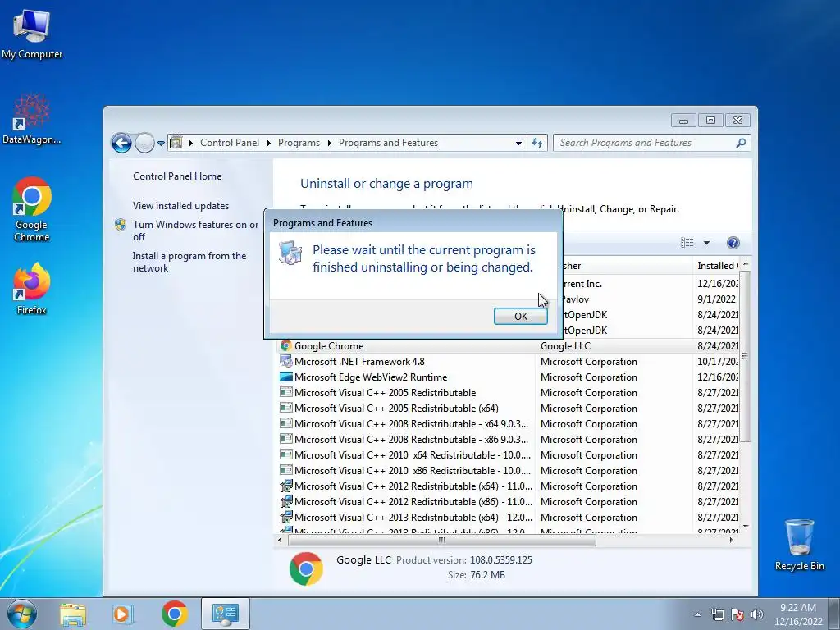Click Programs in the address breadcrumb
Viewport: 840px width, 630px height.
299,143
